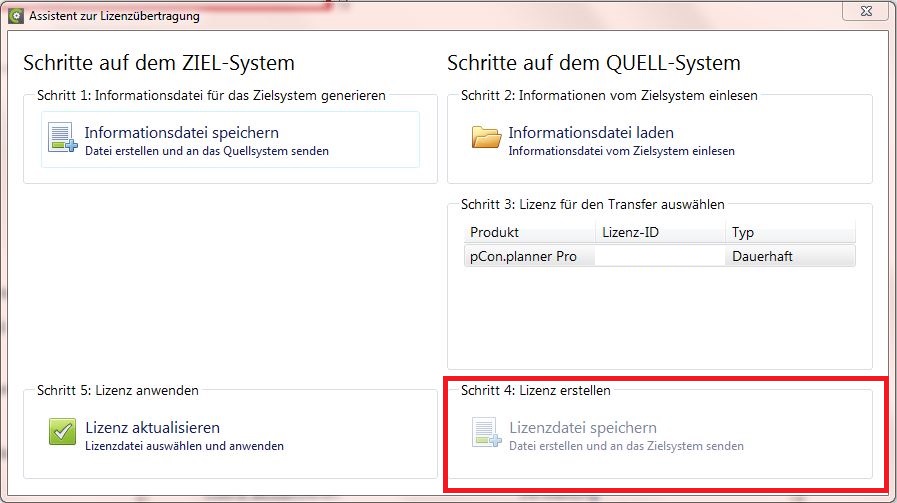Open Informationsdatei laden
Viewport: 897px width, 503px height.
591,133
